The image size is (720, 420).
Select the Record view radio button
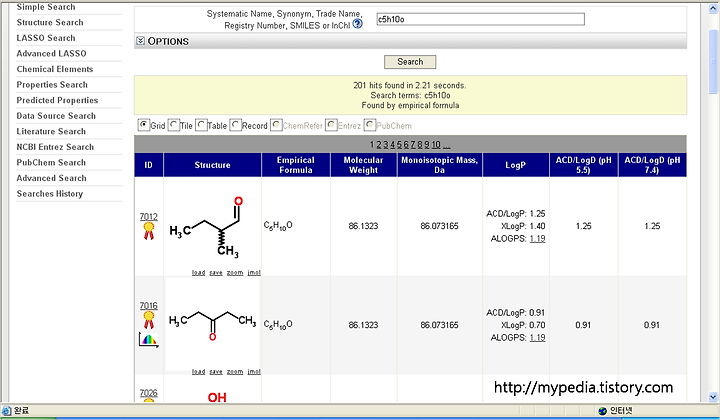[236, 125]
